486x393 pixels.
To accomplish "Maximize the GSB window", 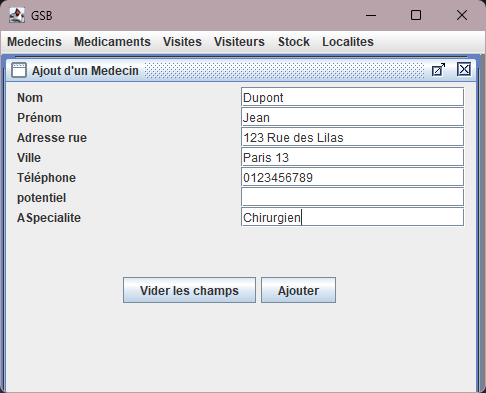I will [416, 15].
